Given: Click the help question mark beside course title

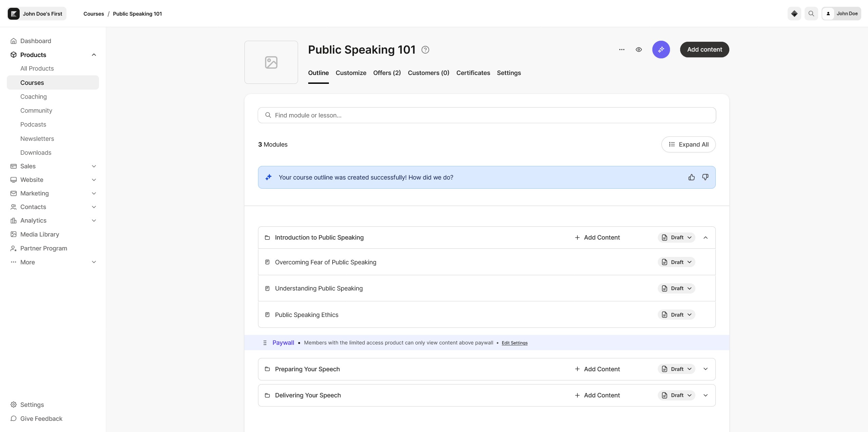Looking at the screenshot, I should (425, 50).
